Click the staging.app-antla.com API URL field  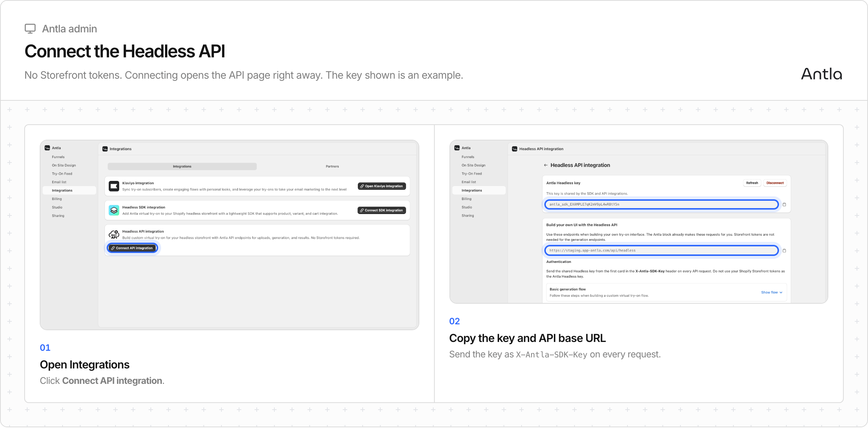point(661,251)
